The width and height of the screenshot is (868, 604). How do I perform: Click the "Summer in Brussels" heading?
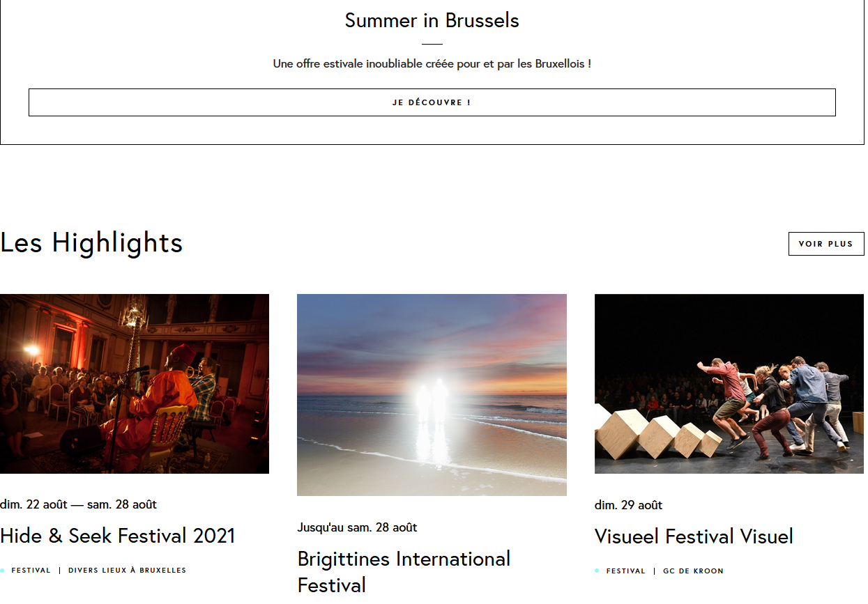coord(432,20)
